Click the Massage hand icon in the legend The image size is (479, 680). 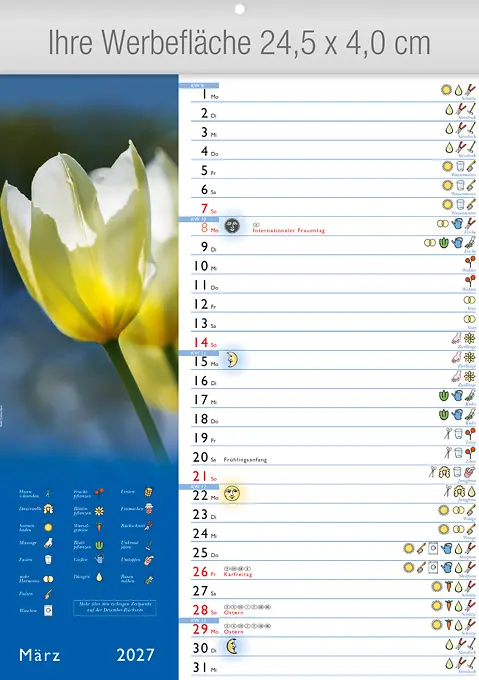[x=48, y=543]
